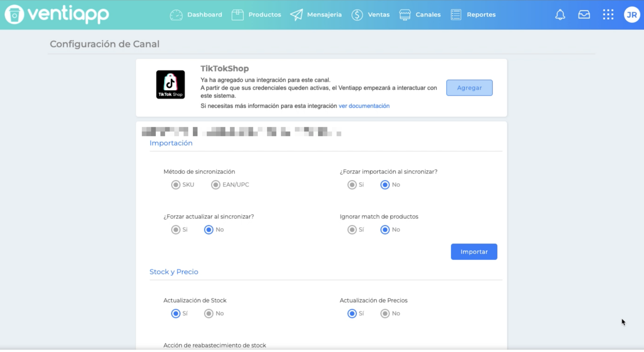Open the JR user avatar menu
Viewport: 644px width, 352px height.
coord(632,15)
